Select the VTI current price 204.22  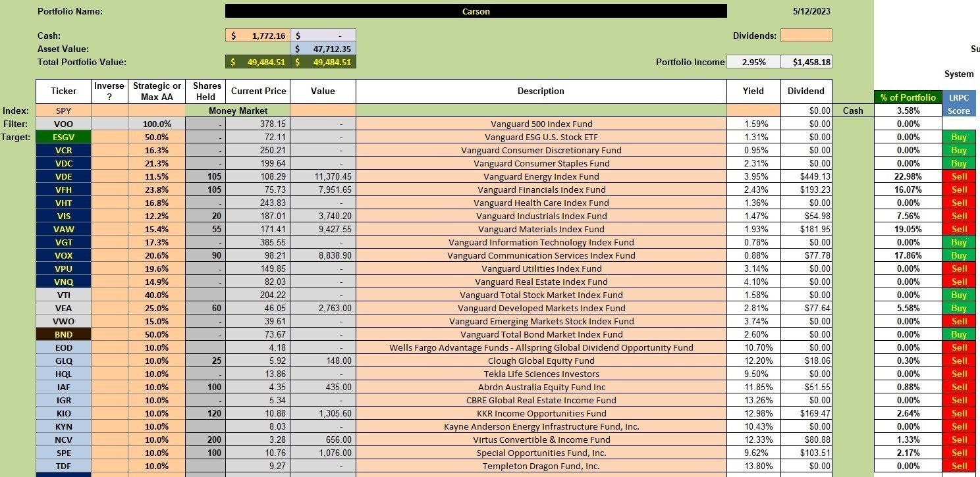pos(258,295)
